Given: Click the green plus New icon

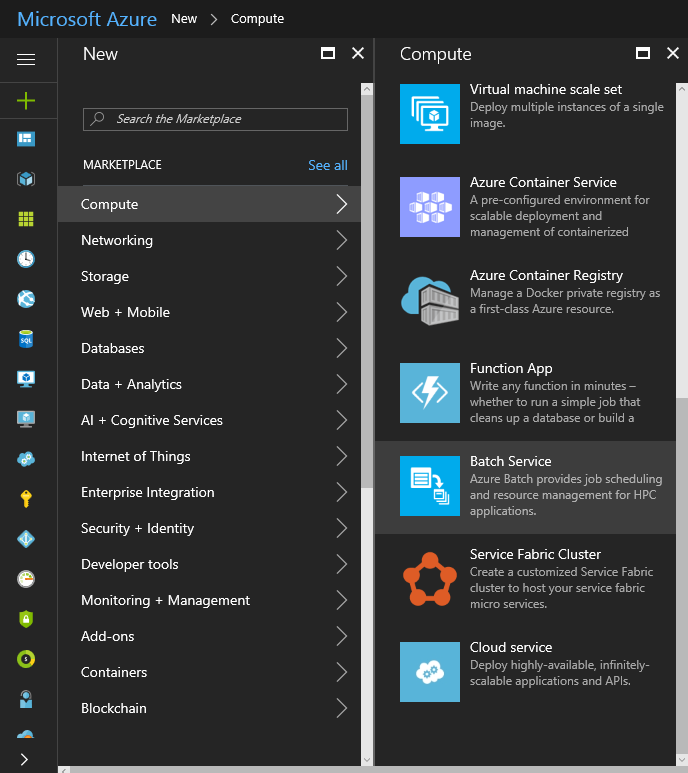Looking at the screenshot, I should click(x=26, y=101).
